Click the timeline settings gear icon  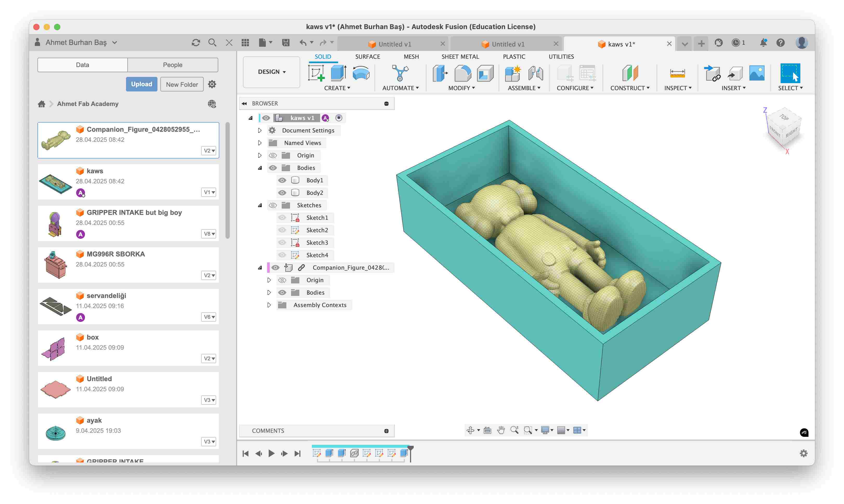click(803, 453)
